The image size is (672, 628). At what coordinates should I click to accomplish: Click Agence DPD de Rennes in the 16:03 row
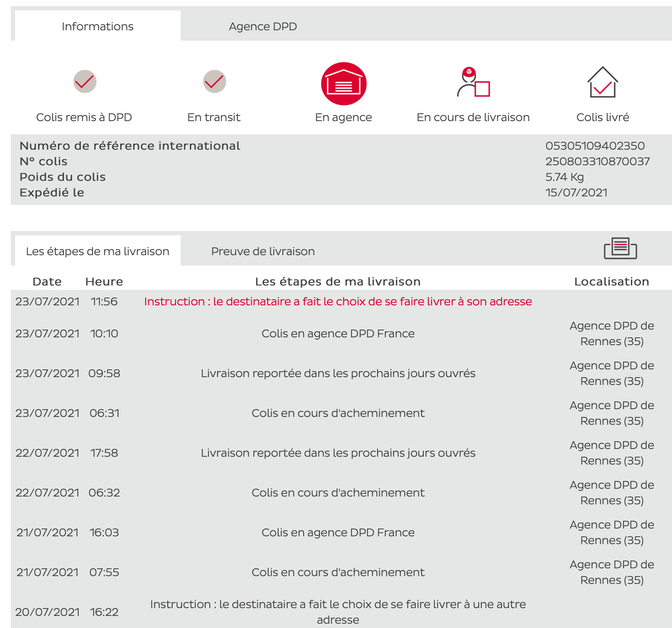(612, 532)
